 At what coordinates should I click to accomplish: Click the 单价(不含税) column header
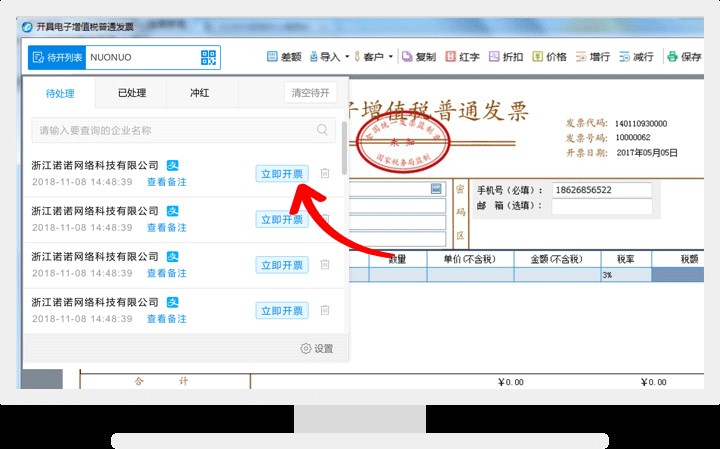pos(470,259)
